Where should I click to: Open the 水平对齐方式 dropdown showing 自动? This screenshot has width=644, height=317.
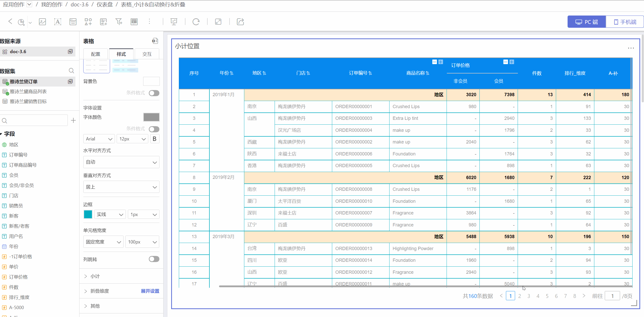tap(121, 162)
